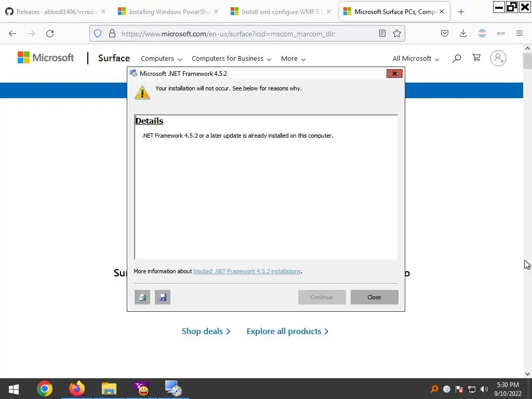Open blocked .NET Framework 4.5.2 installations link
The image size is (532, 399).
[247, 271]
